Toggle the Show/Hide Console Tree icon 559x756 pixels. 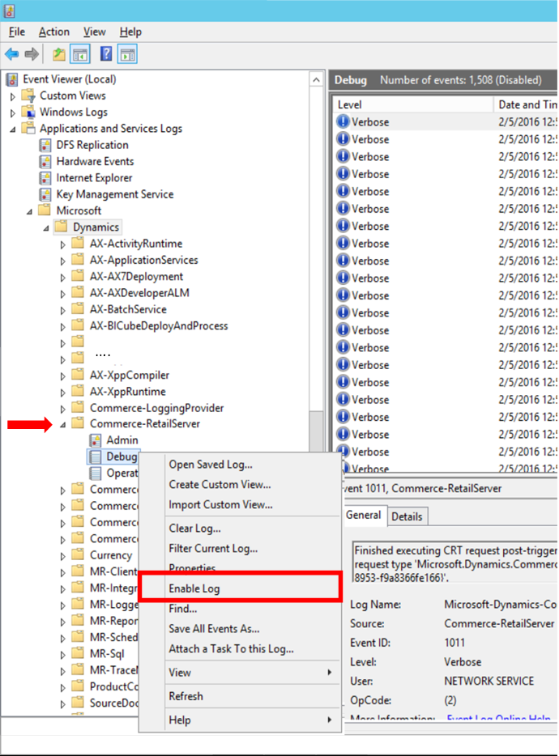pos(80,54)
